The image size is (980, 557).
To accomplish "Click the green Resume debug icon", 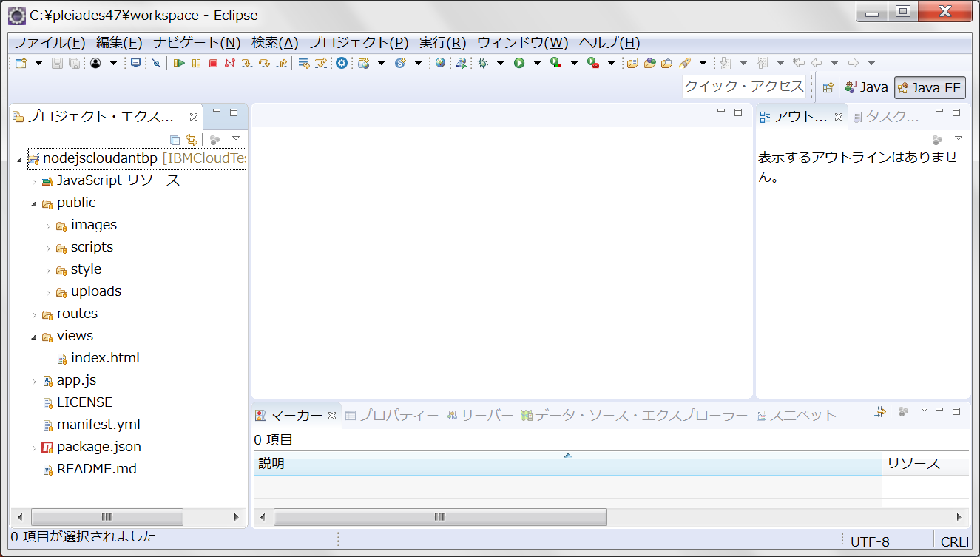I will click(x=179, y=63).
